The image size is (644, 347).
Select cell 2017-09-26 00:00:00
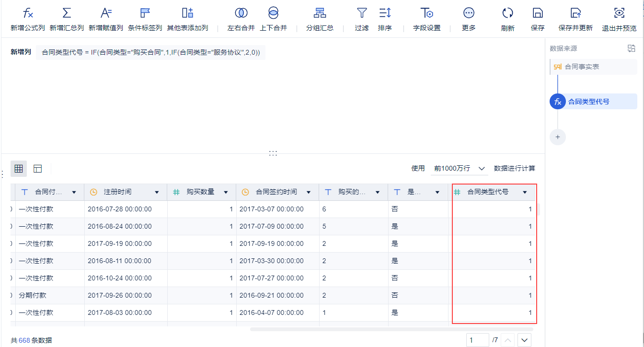126,296
